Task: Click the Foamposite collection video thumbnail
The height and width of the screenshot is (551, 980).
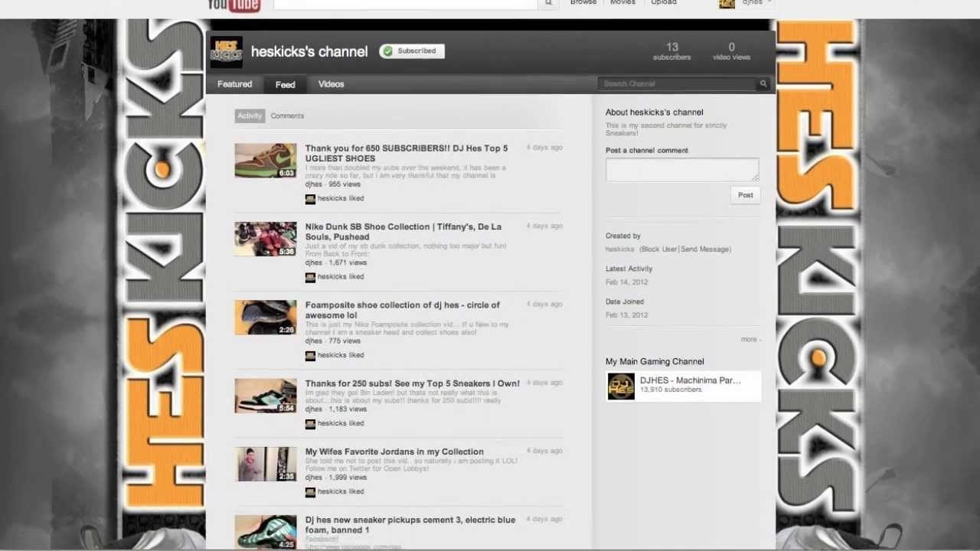Action: [266, 318]
